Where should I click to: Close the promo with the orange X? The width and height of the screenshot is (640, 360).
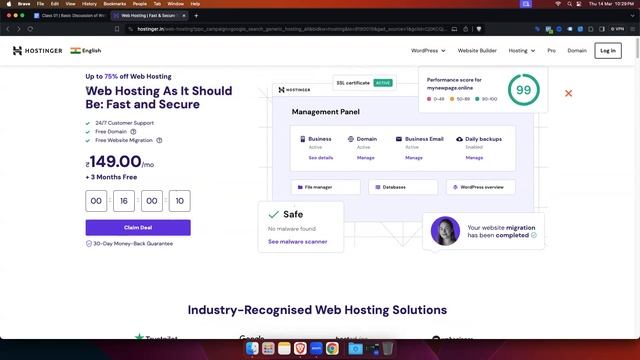[568, 93]
